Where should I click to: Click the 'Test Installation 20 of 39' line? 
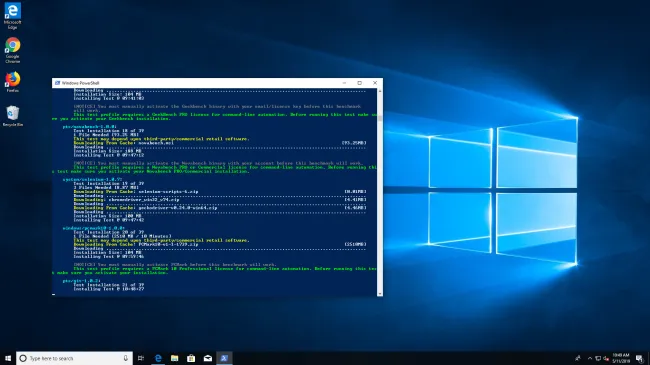(109, 232)
